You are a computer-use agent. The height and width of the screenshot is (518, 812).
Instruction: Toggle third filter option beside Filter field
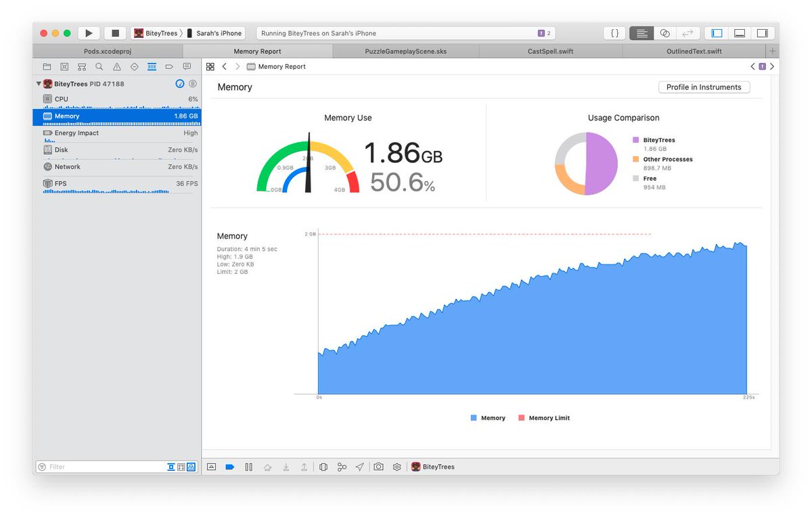191,467
